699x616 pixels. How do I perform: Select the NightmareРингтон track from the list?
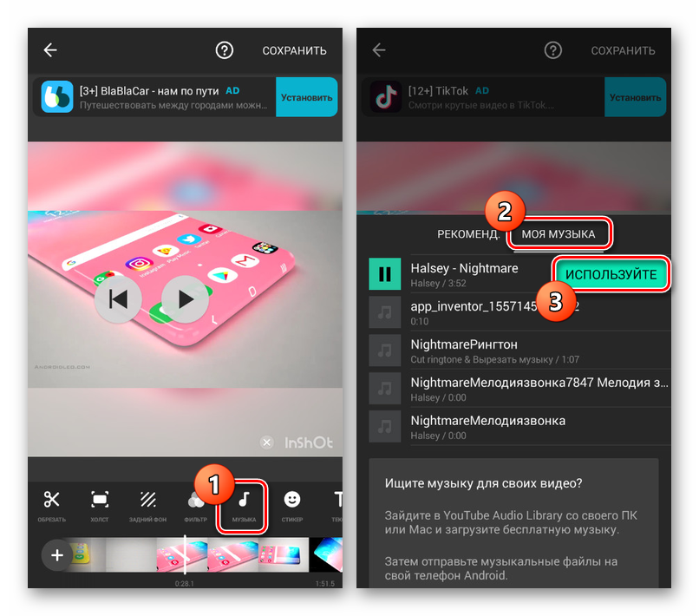click(x=477, y=350)
